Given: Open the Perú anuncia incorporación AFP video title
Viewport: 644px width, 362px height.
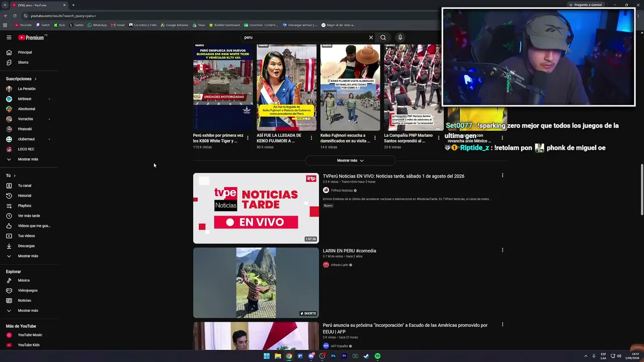Looking at the screenshot, I should pos(405,328).
